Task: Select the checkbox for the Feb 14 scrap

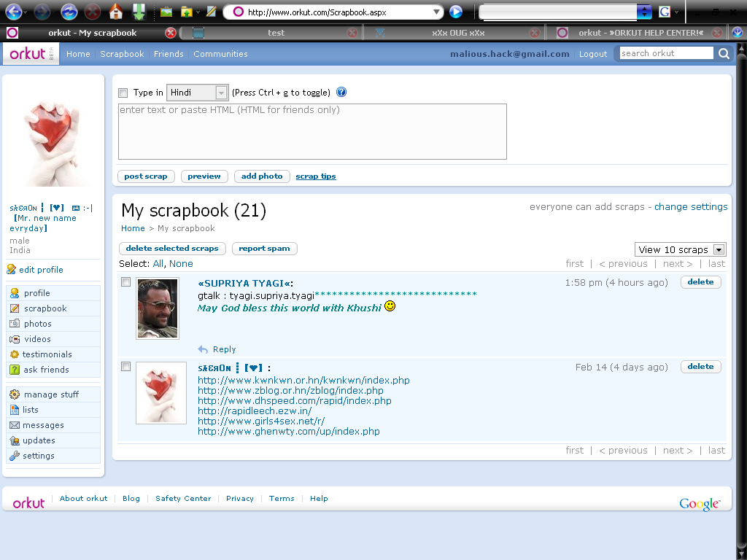Action: [125, 367]
